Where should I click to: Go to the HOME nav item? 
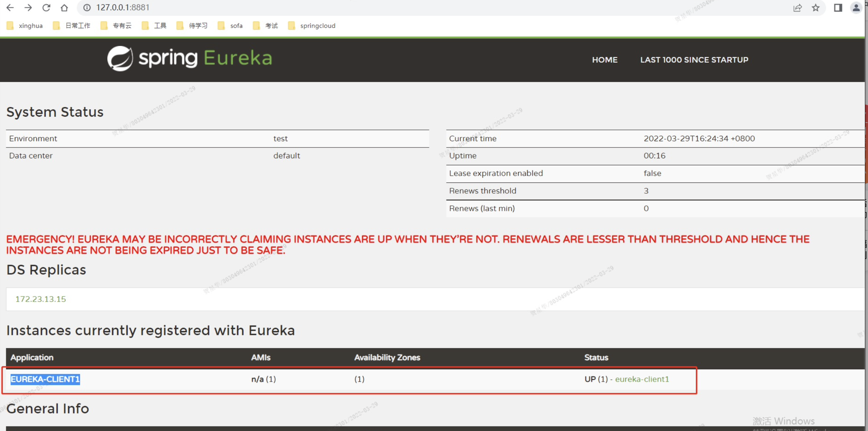[x=604, y=60]
